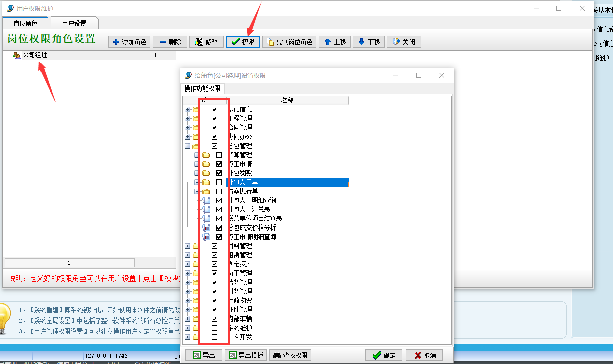Open 复制岗位角色 (copy role)
613x364 pixels.
tap(290, 42)
